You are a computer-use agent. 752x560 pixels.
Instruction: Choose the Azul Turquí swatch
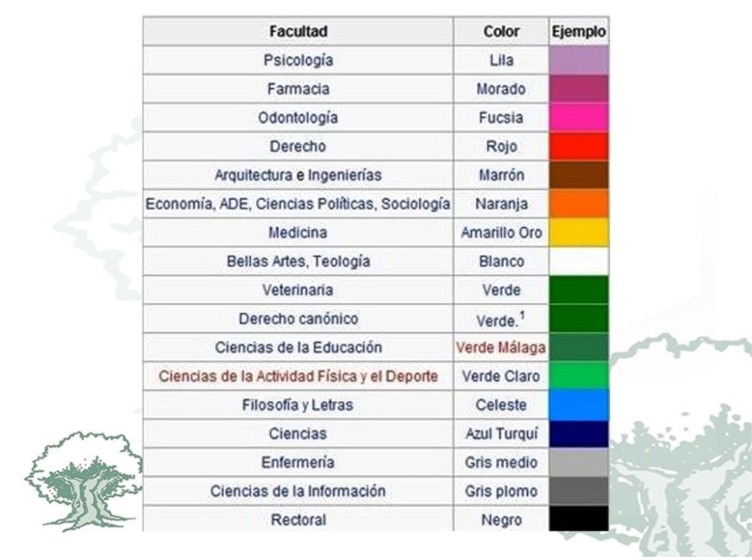578,433
